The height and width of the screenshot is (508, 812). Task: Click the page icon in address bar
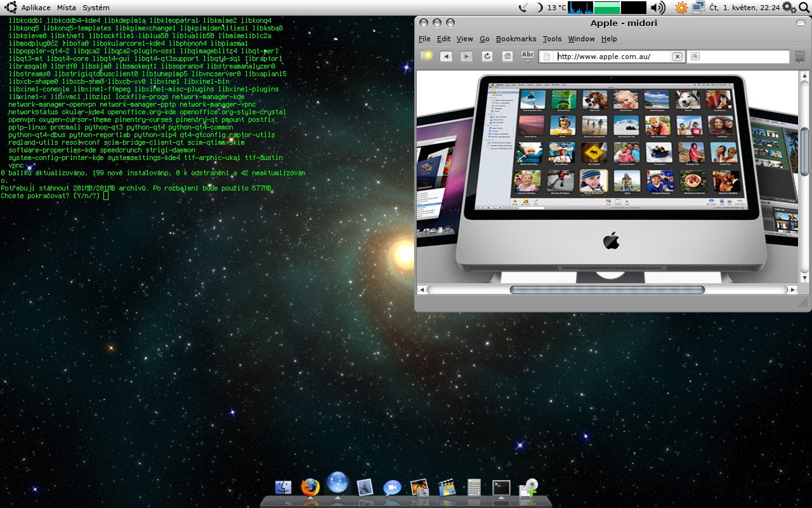[x=548, y=57]
